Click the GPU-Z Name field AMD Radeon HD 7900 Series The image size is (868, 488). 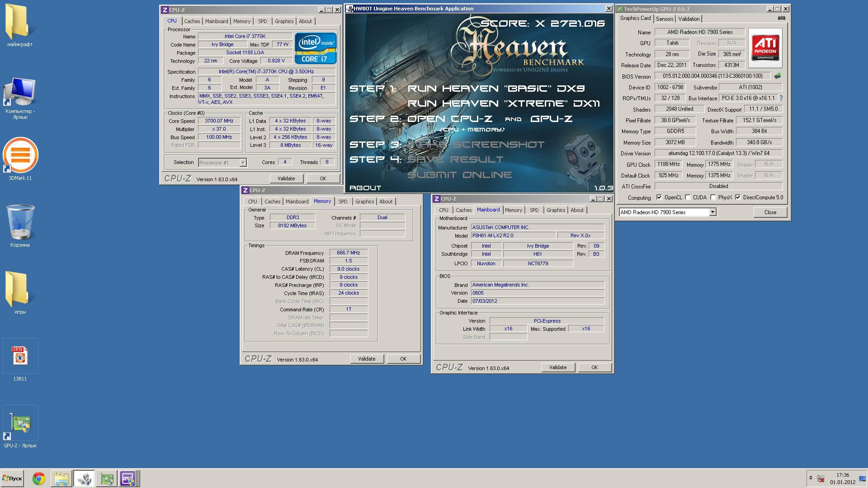(x=700, y=32)
